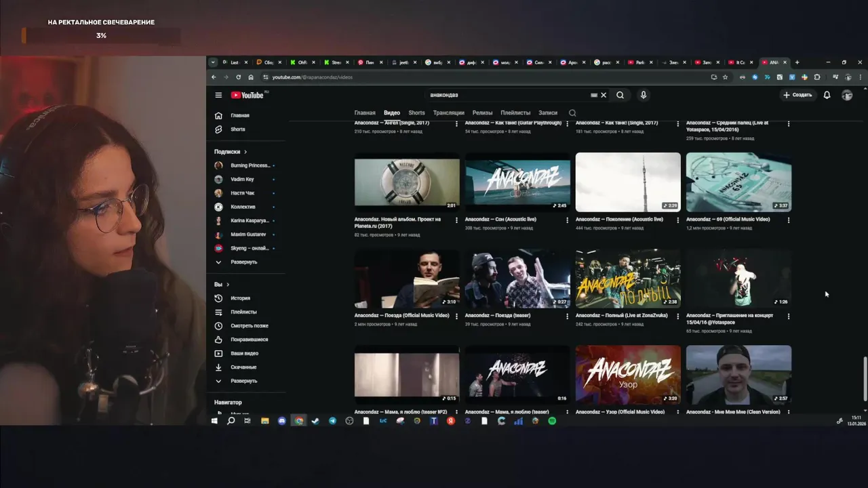The height and width of the screenshot is (488, 868).
Task: Open Chrome extensions puzzle icon
Action: pyautogui.click(x=817, y=77)
